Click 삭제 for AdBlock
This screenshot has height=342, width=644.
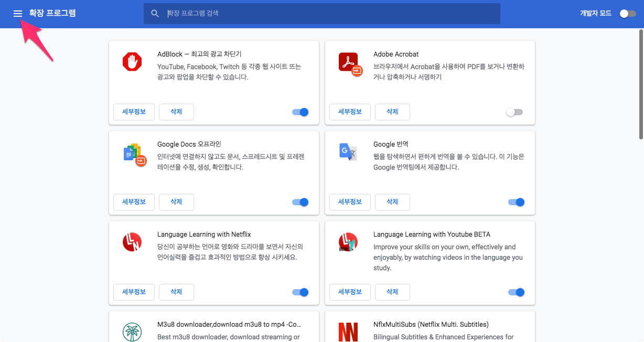176,112
